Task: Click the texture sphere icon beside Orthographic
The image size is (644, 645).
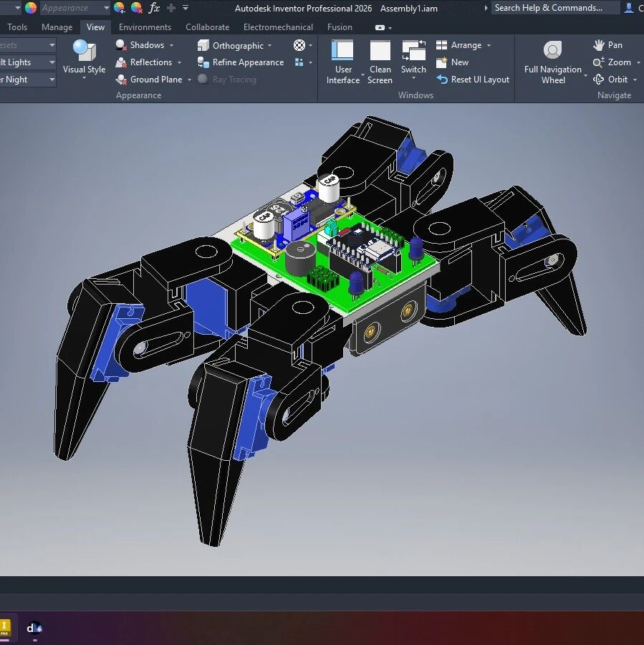Action: [299, 45]
